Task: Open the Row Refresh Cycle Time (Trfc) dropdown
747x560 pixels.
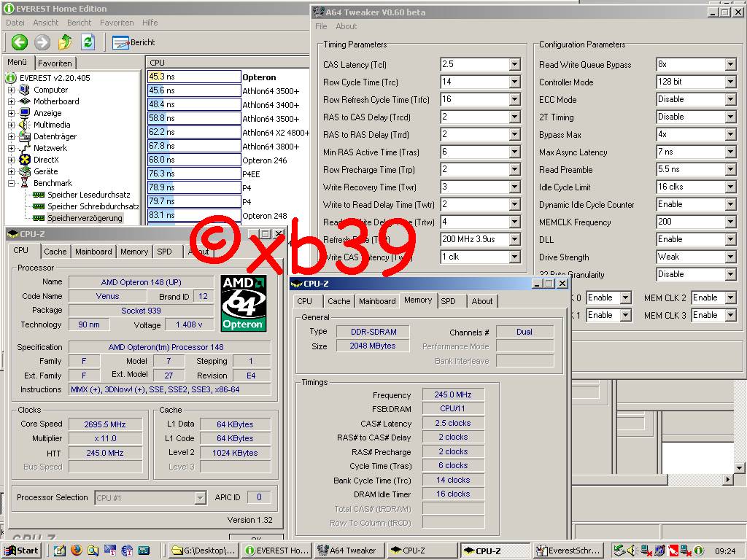Action: (x=514, y=99)
